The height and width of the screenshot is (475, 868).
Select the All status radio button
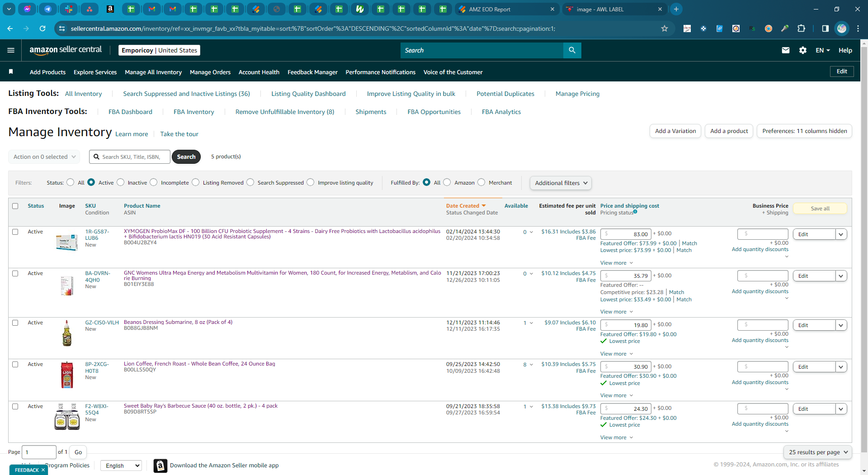click(70, 182)
